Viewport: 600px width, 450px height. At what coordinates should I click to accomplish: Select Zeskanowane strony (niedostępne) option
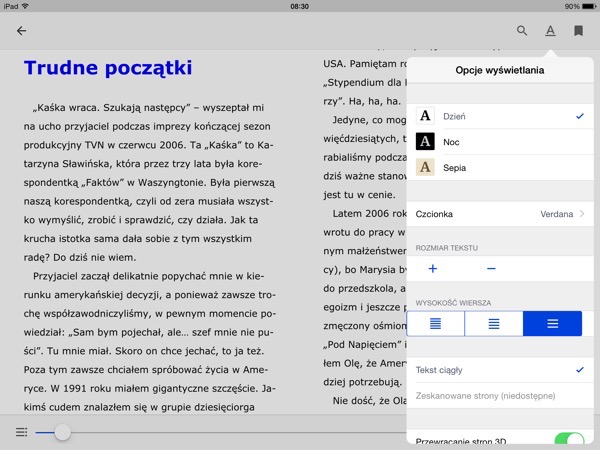[500, 396]
